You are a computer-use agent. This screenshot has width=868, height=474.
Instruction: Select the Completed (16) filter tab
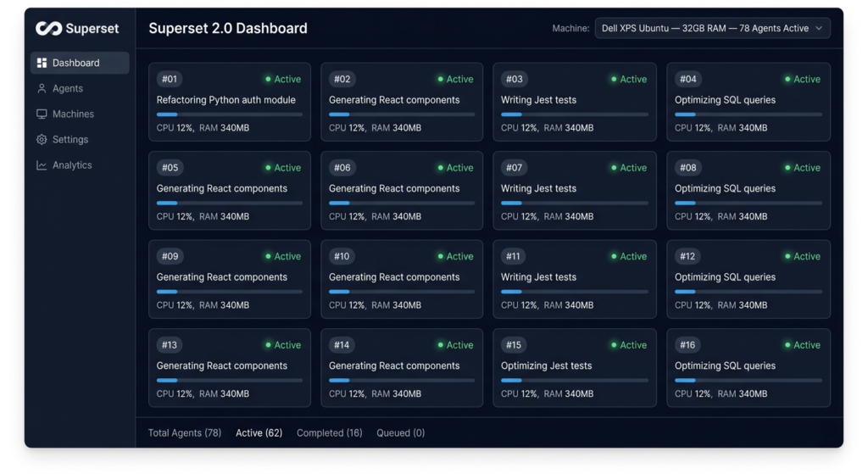pos(330,433)
